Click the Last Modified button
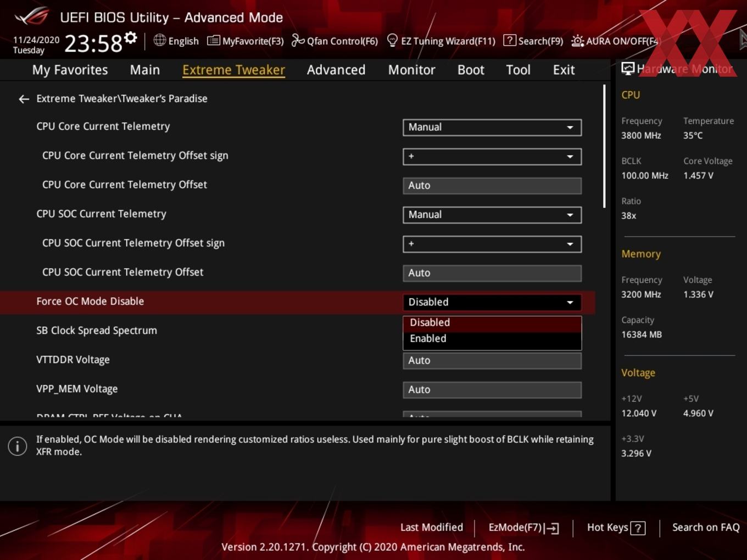The height and width of the screenshot is (560, 747). (432, 528)
